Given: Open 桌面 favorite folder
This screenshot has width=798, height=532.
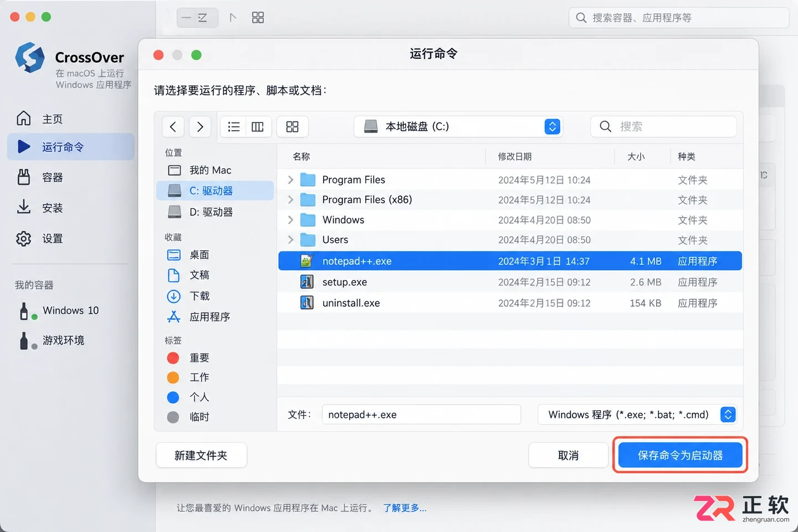Looking at the screenshot, I should [215, 255].
